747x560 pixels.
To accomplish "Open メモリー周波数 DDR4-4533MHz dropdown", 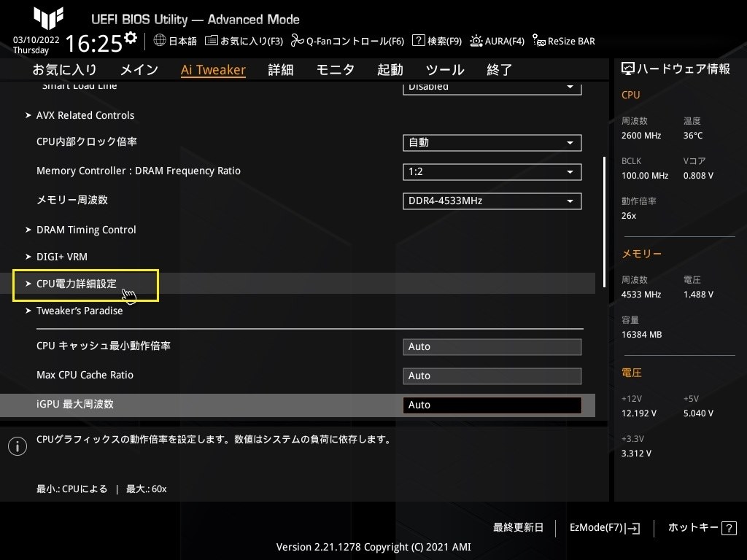I will (x=492, y=201).
